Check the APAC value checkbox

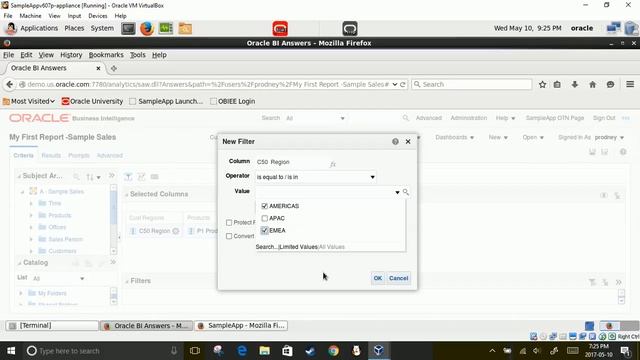pyautogui.click(x=264, y=218)
